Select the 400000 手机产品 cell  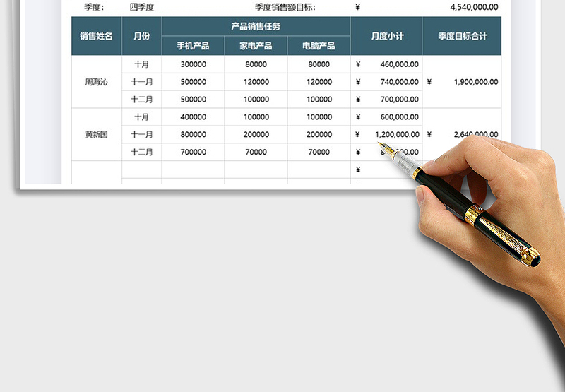[x=193, y=117]
